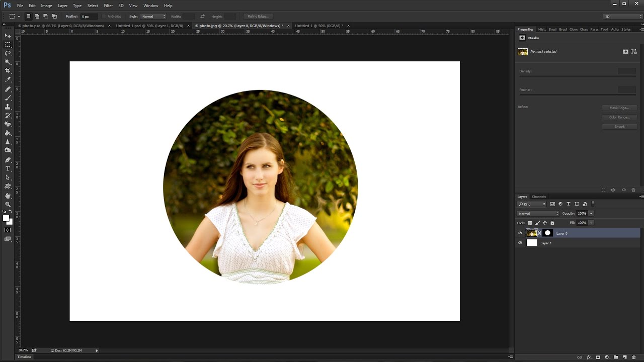Select the Zoom tool in toolbar
The width and height of the screenshot is (644, 362).
(x=8, y=204)
